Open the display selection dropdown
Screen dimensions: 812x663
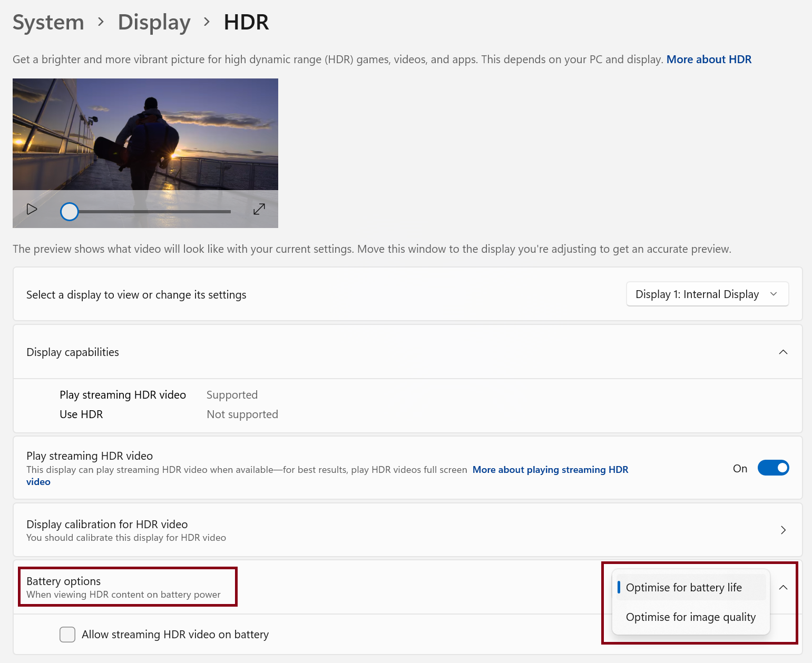click(707, 294)
